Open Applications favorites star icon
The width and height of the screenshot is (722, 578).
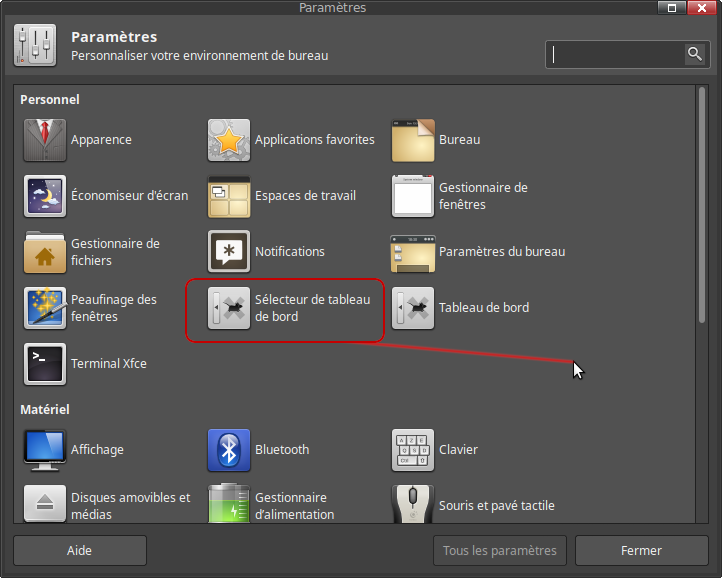229,140
